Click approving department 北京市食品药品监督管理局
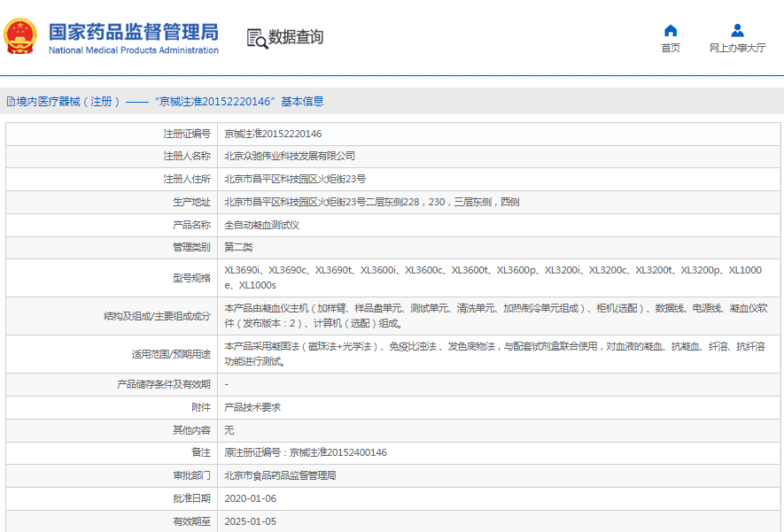The height and width of the screenshot is (532, 784). coord(280,475)
